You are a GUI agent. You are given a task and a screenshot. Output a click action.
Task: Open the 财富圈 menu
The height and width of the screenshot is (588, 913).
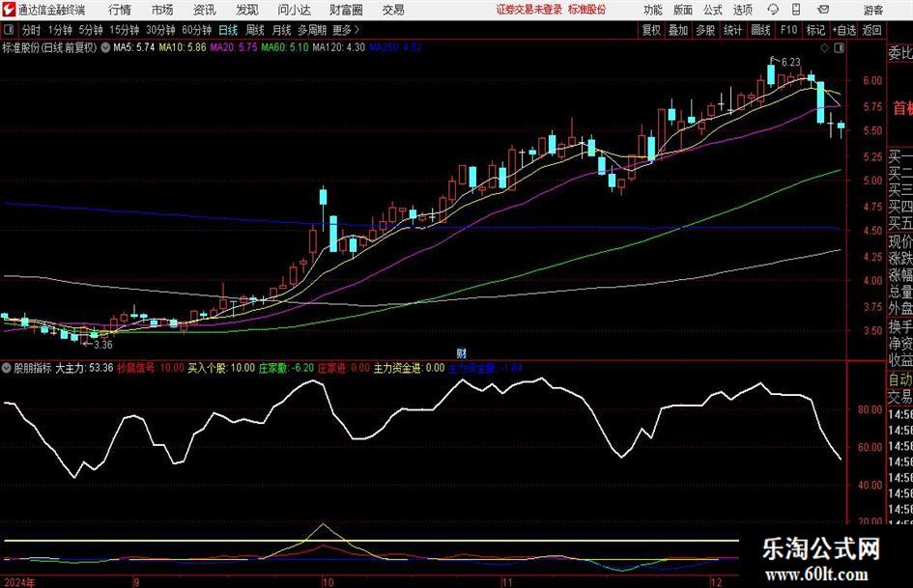click(346, 10)
